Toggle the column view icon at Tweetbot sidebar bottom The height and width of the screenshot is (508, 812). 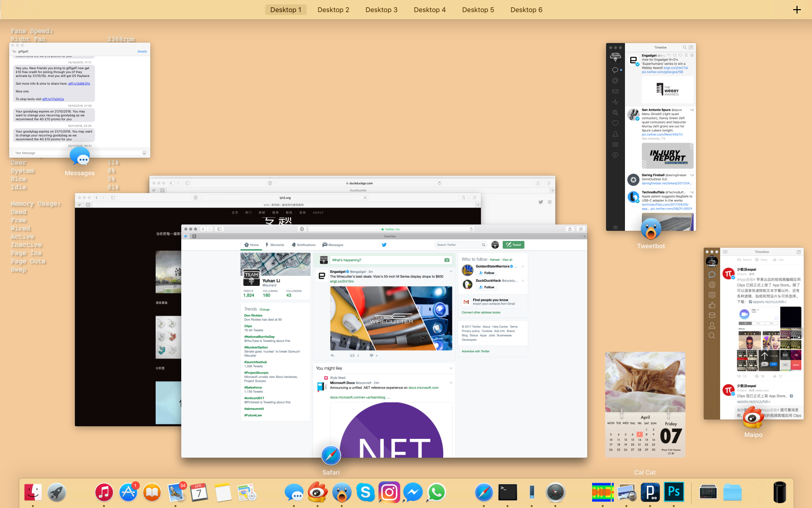pyautogui.click(x=615, y=227)
